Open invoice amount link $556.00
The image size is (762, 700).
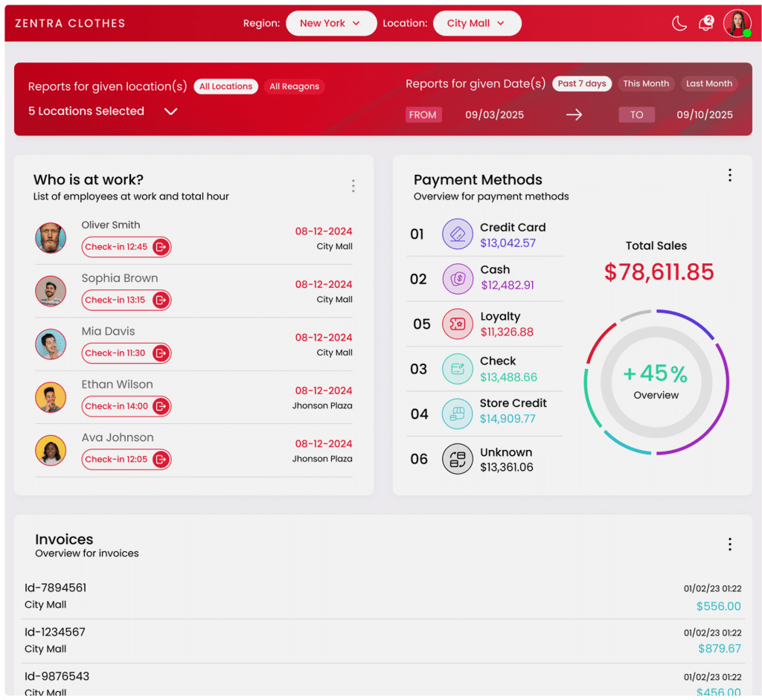click(x=718, y=606)
